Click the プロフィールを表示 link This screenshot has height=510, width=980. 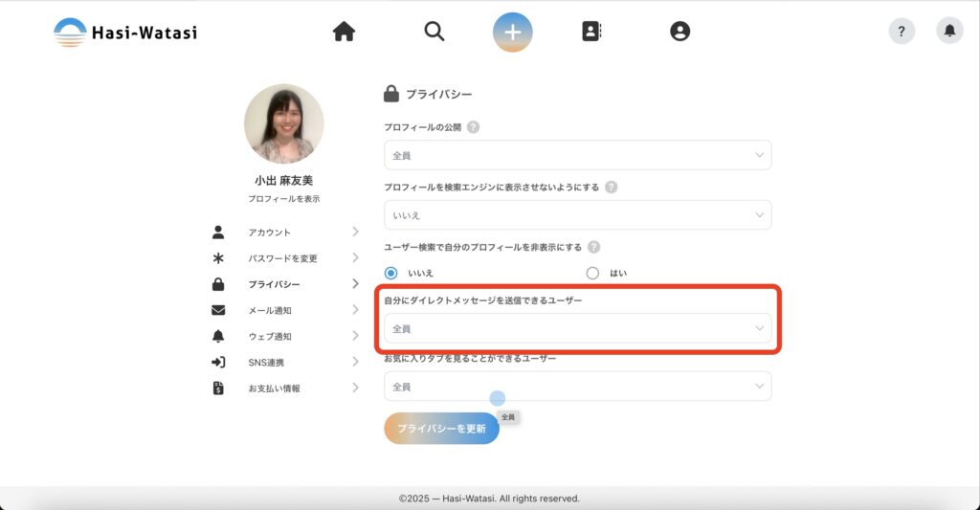point(283,199)
